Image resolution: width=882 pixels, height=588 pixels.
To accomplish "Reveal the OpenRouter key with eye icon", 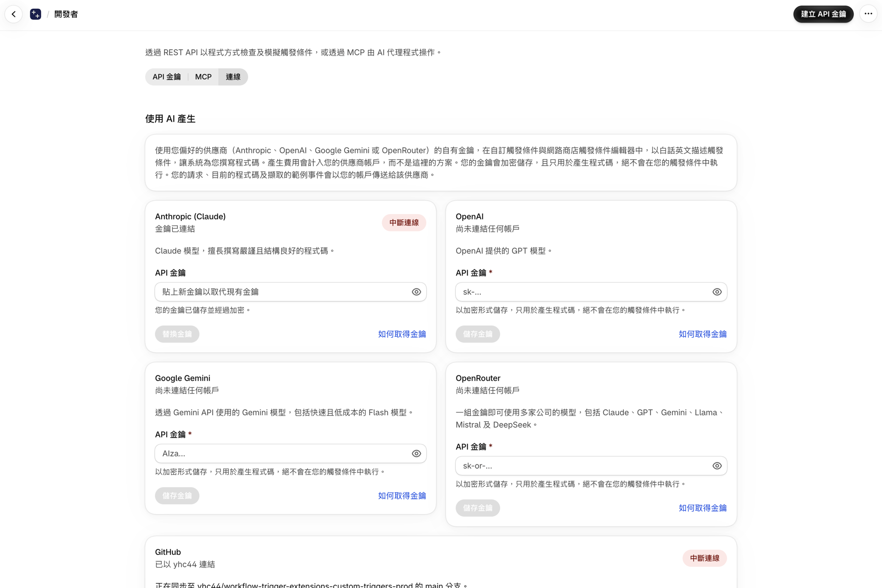I will (717, 466).
